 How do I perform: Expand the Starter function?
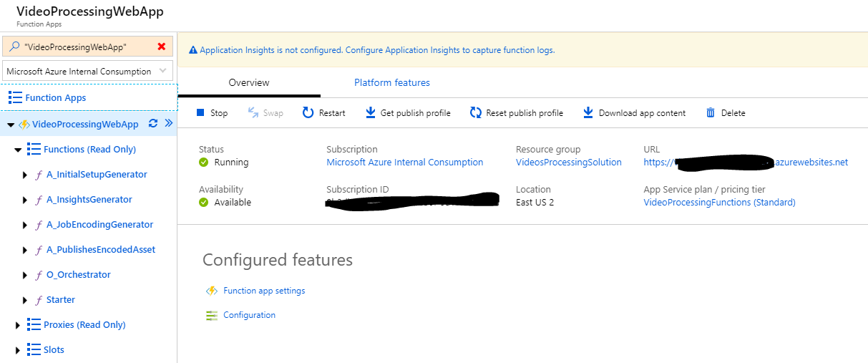pos(26,300)
